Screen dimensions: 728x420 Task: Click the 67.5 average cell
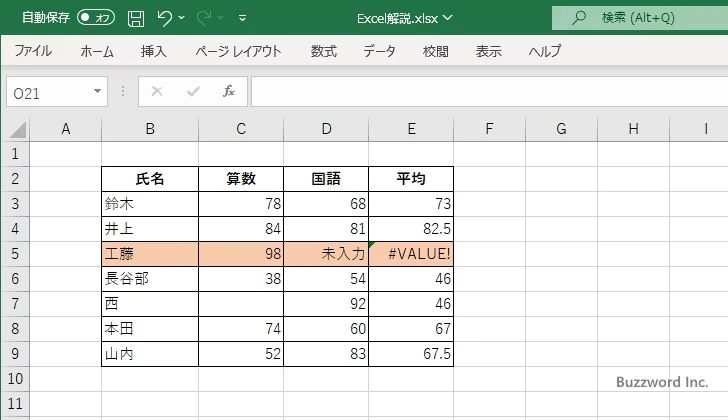411,354
